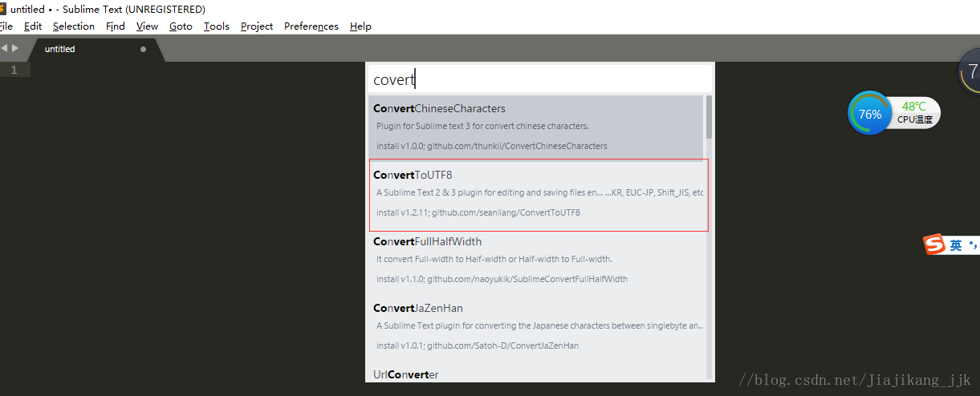Click 'Plugin for Sublime text 3' description

point(482,126)
